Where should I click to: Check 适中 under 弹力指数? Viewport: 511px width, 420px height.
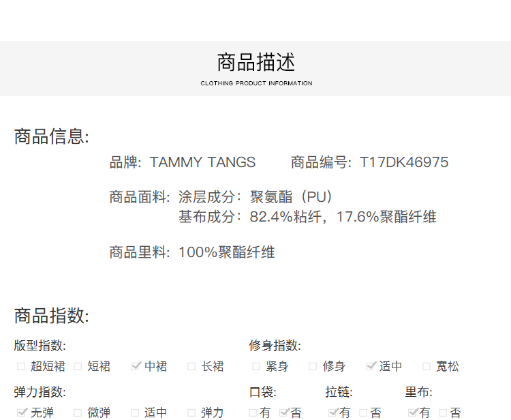point(135,412)
